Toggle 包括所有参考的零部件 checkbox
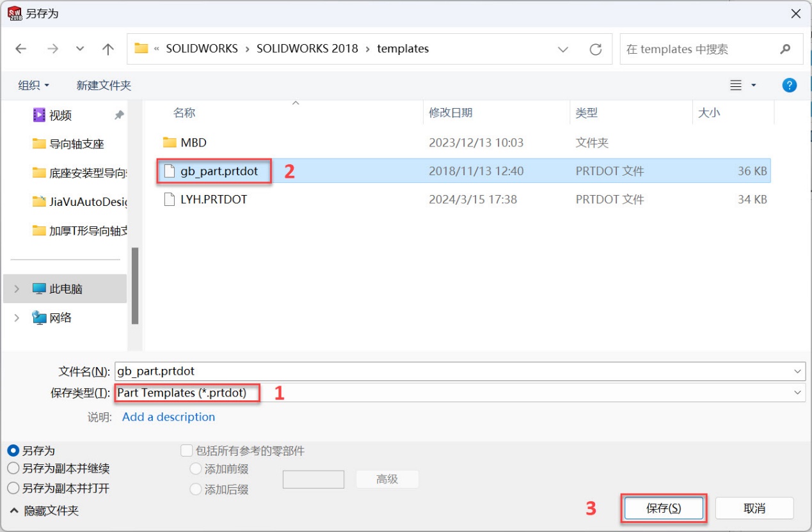 tap(187, 451)
